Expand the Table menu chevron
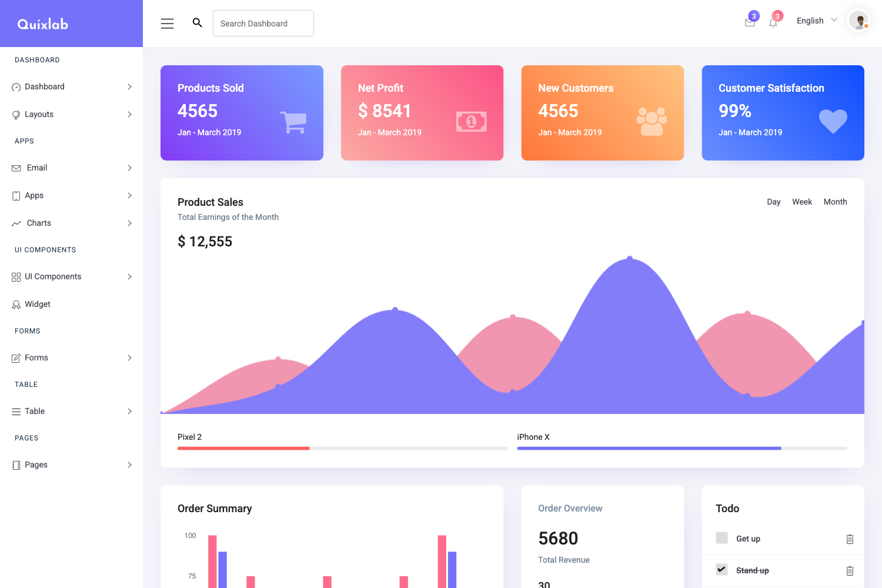This screenshot has width=882, height=588. pyautogui.click(x=129, y=412)
